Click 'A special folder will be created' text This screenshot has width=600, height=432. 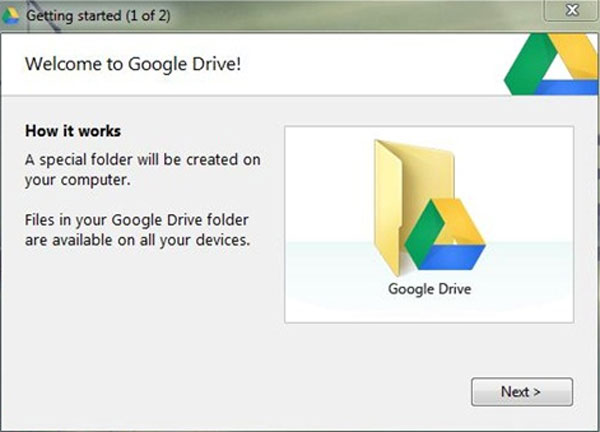[x=143, y=170]
